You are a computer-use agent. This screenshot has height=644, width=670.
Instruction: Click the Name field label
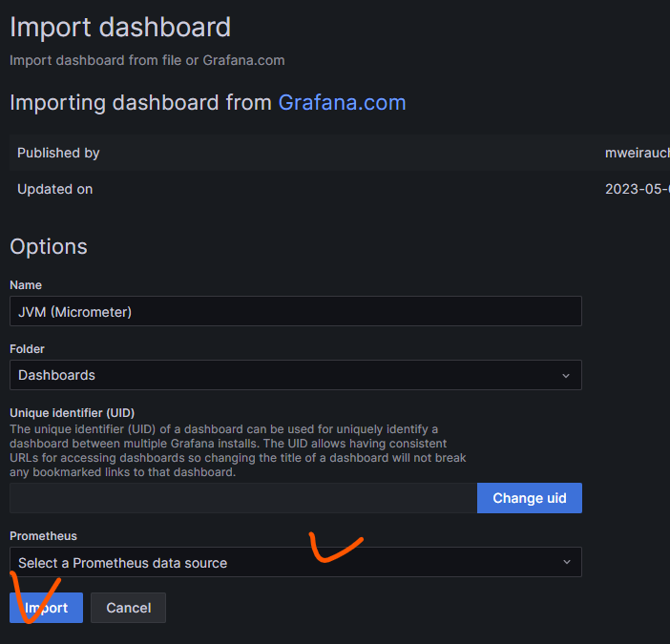[26, 285]
